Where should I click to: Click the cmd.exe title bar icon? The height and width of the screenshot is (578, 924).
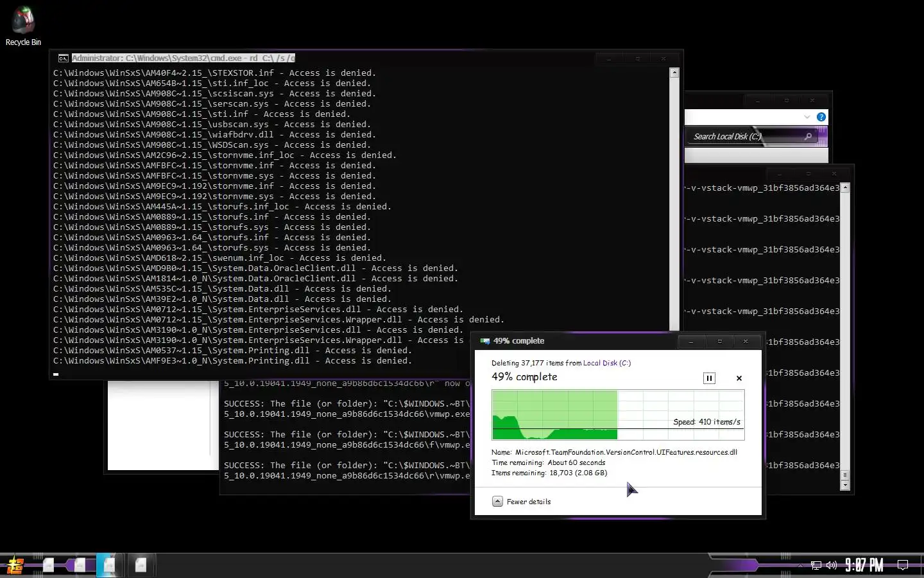click(x=63, y=58)
